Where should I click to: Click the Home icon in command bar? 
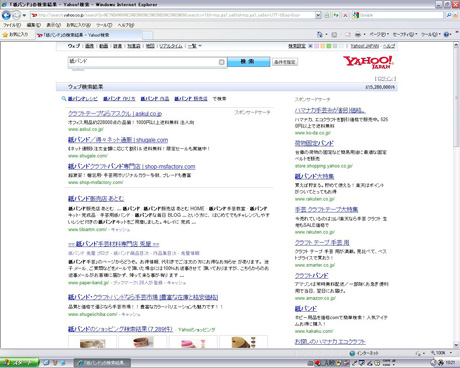tap(319, 34)
